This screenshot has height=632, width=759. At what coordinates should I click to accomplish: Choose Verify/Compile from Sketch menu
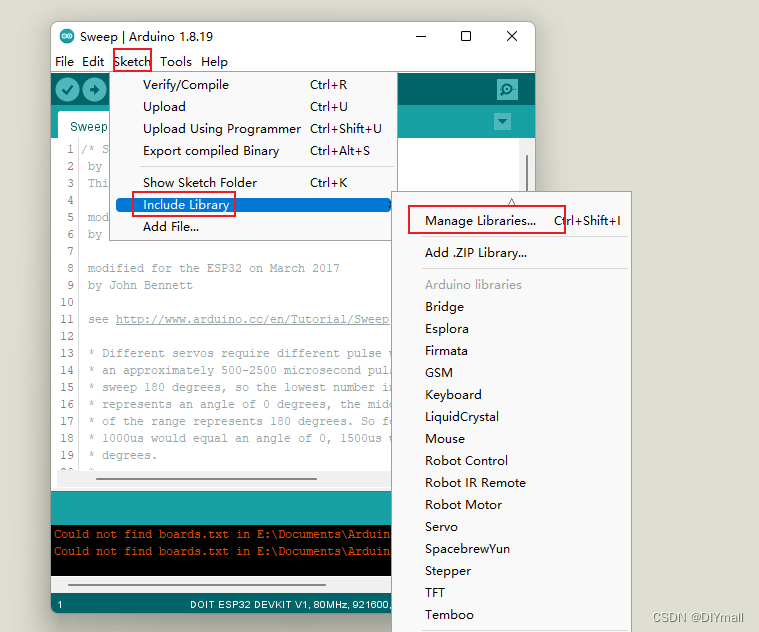point(254,85)
